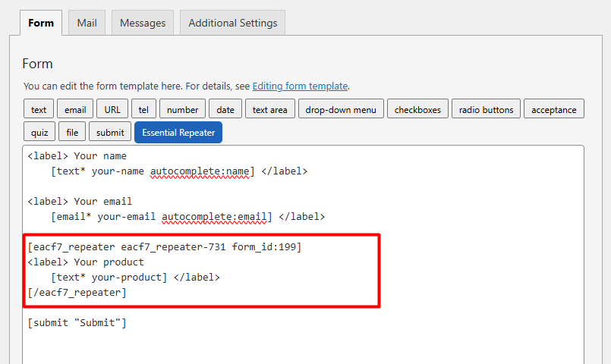
Task: Open the Editing form template link
Action: (x=300, y=86)
